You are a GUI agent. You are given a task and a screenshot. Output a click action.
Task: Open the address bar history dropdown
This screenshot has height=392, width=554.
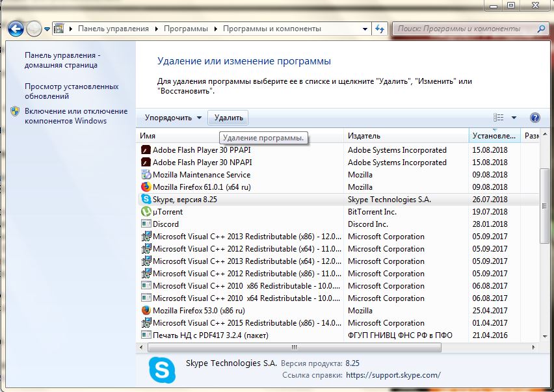(365, 29)
